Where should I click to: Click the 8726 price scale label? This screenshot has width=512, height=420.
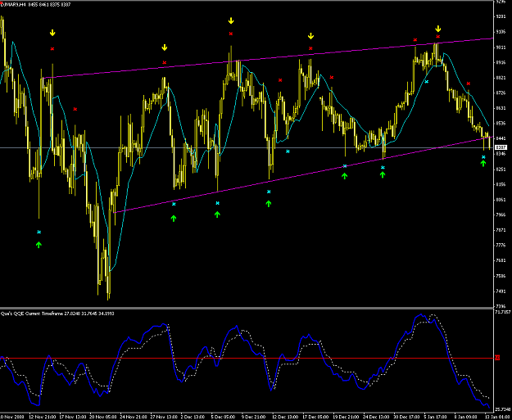click(x=501, y=93)
